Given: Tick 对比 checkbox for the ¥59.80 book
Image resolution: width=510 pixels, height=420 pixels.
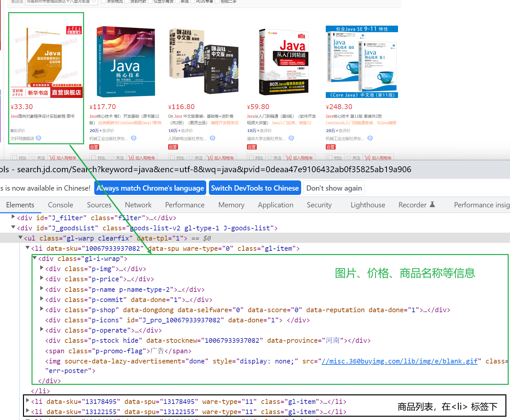Looking at the screenshot, I should 251,158.
